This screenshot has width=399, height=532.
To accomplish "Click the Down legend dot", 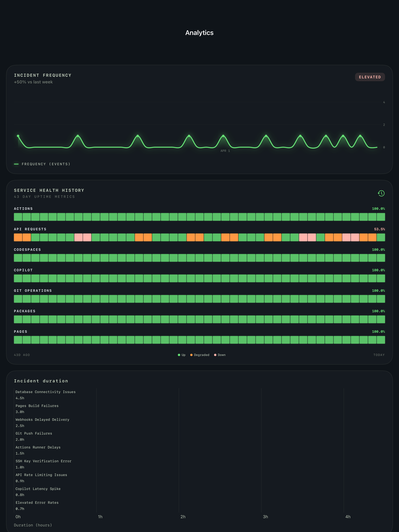I will pos(215,355).
